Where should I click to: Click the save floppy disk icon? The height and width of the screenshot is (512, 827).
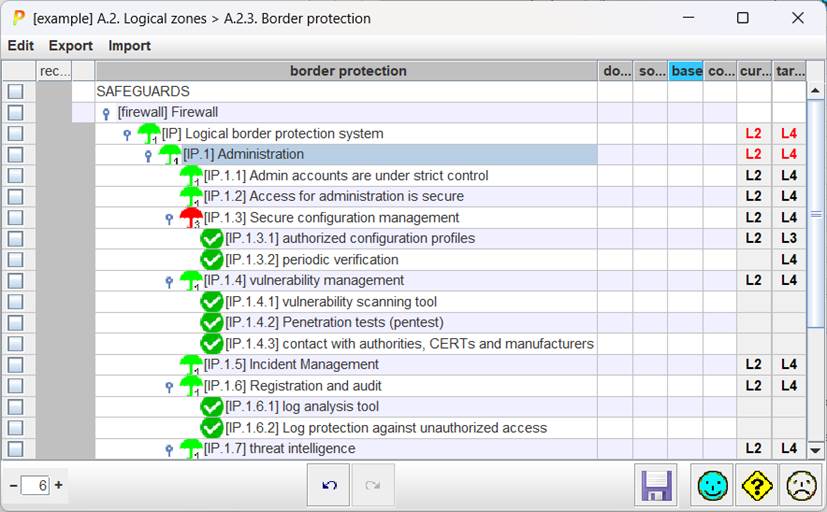656,485
